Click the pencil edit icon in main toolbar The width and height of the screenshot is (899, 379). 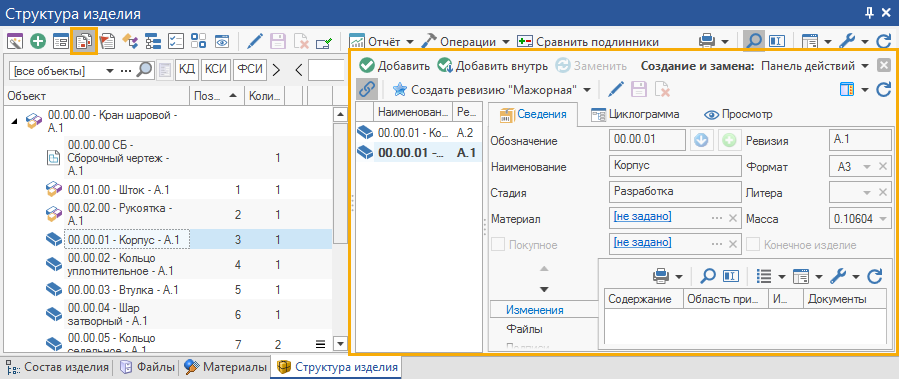coord(255,41)
